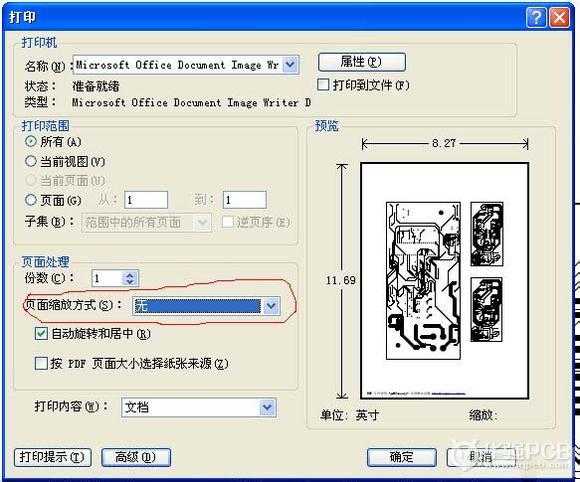580x482 pixels.
Task: Open the printer name dropdown list
Action: coord(290,65)
